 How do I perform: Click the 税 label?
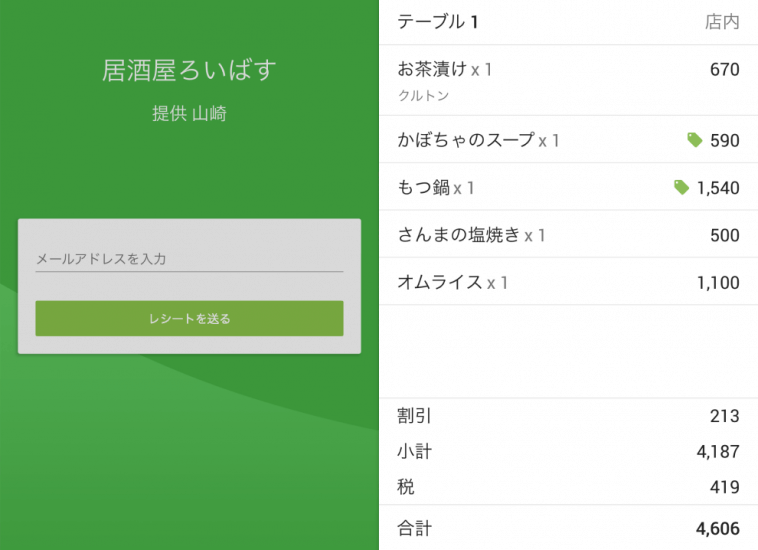[x=406, y=487]
